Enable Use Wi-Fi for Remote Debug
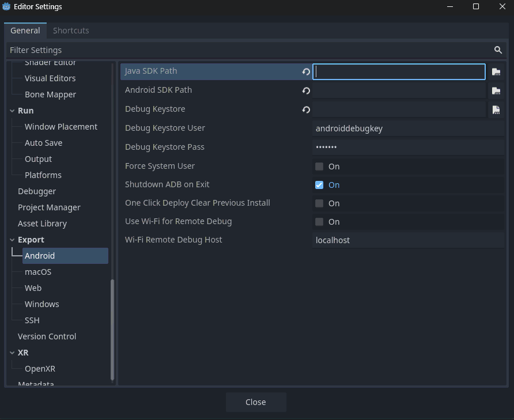514x420 pixels. click(319, 221)
